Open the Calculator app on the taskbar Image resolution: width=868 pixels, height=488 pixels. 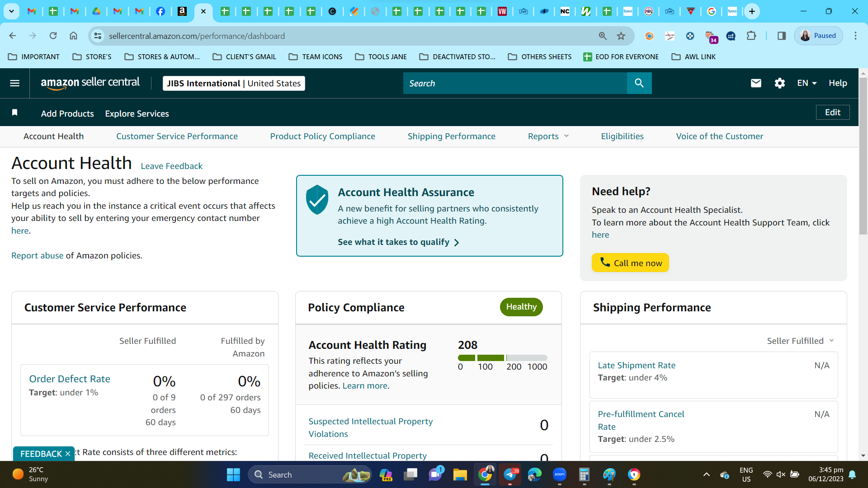pyautogui.click(x=584, y=474)
